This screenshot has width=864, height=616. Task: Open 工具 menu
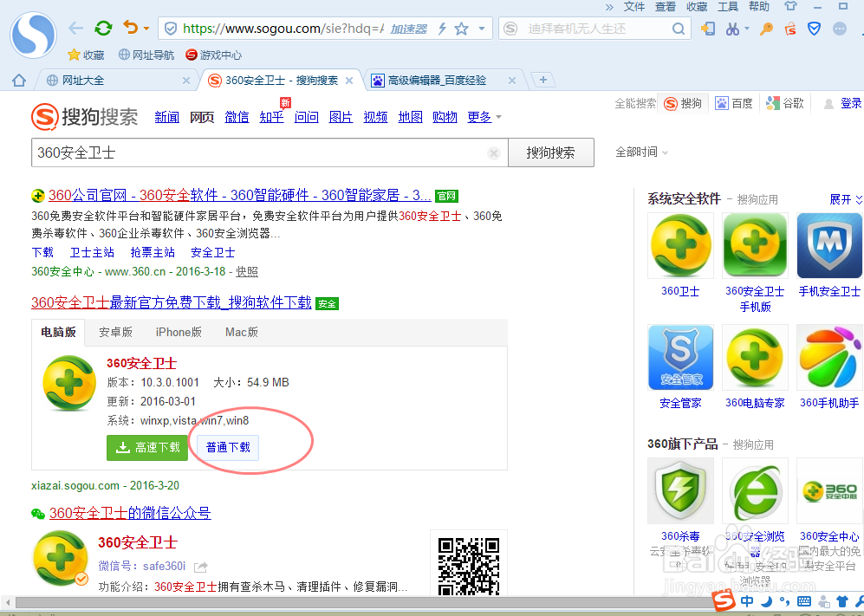[x=727, y=7]
